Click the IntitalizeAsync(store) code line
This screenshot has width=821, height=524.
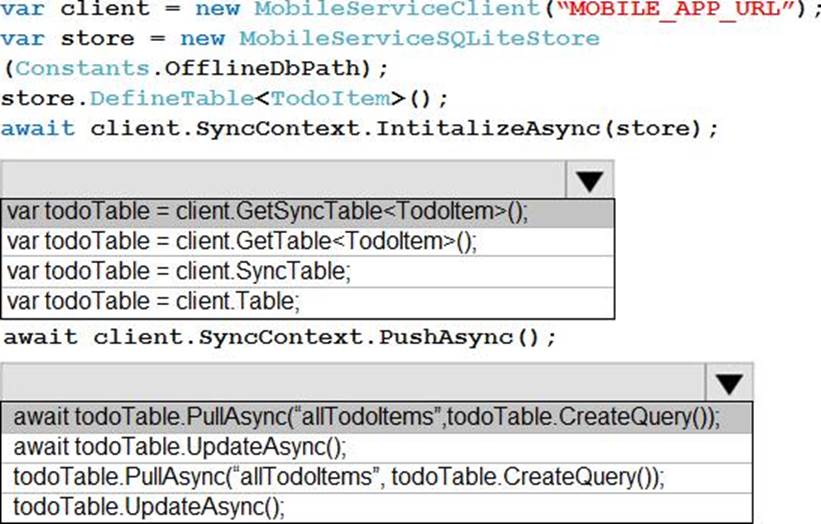click(x=360, y=128)
